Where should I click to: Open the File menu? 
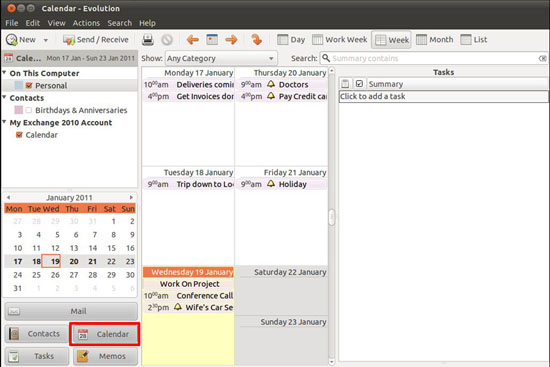click(x=12, y=23)
